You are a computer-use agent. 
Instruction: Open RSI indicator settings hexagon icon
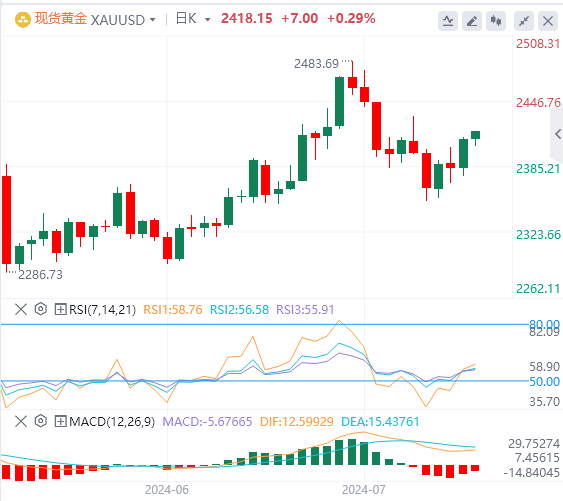click(41, 309)
